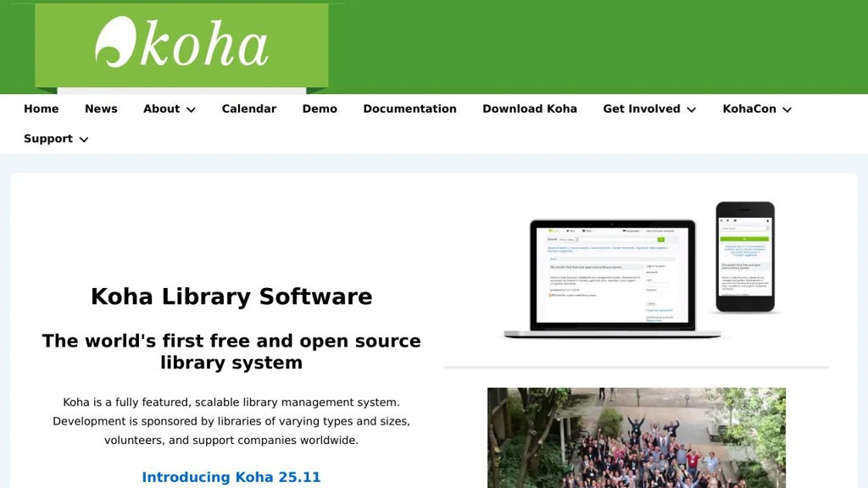Open the KohaCon group photo
The width and height of the screenshot is (868, 488).
pyautogui.click(x=637, y=438)
